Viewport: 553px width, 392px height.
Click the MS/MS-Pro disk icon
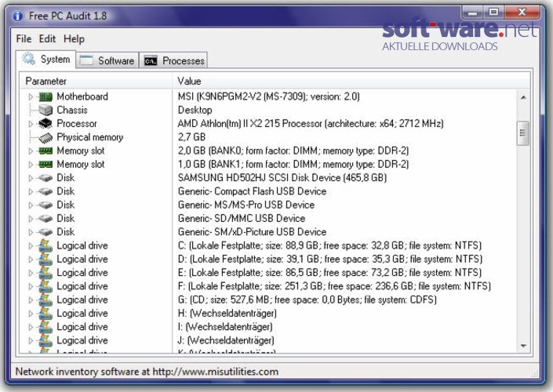coord(45,205)
